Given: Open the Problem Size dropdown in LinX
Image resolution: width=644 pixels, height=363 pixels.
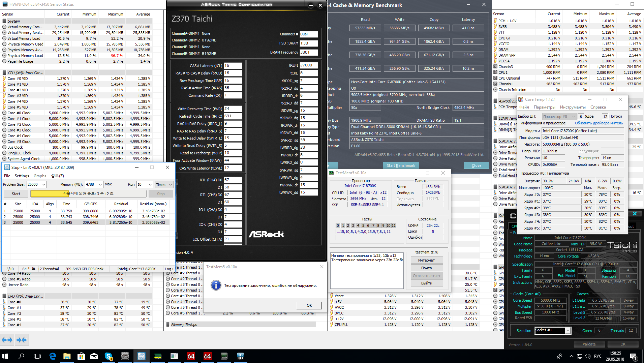Looking at the screenshot, I should [x=44, y=184].
